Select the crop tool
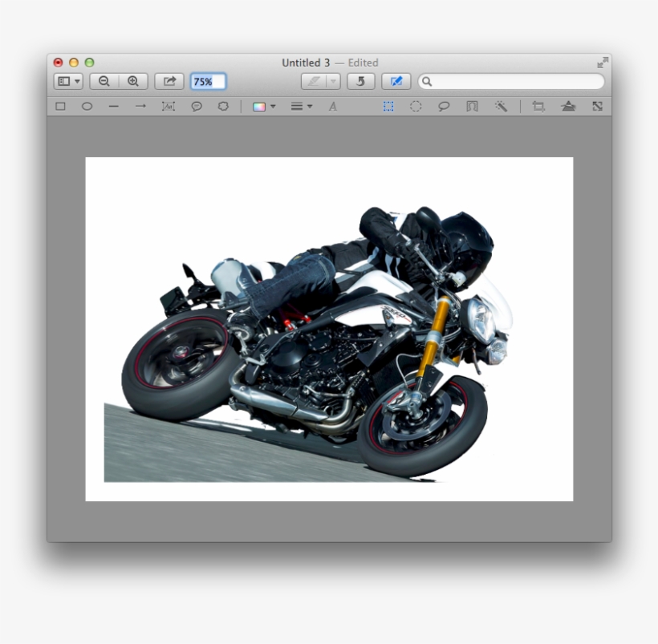 pos(538,105)
